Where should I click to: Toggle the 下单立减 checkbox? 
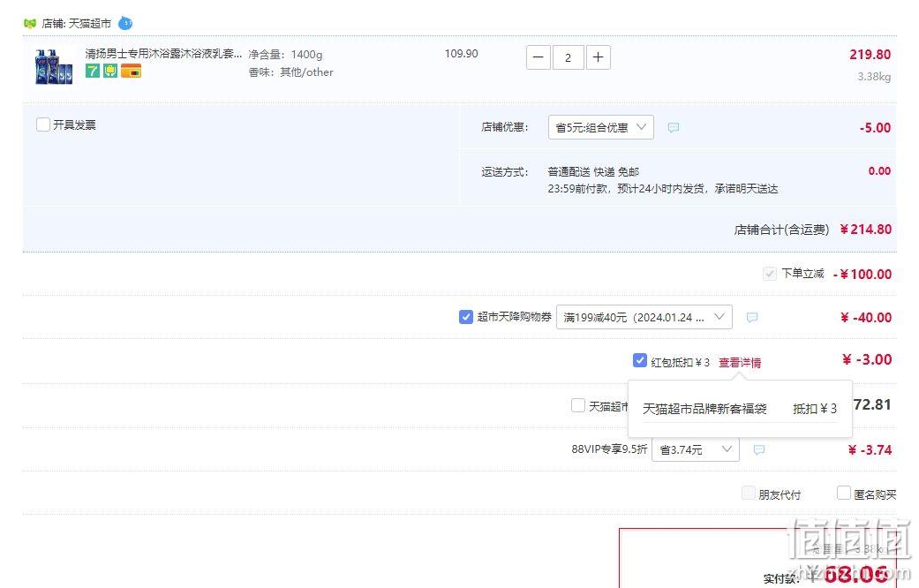pos(770,273)
